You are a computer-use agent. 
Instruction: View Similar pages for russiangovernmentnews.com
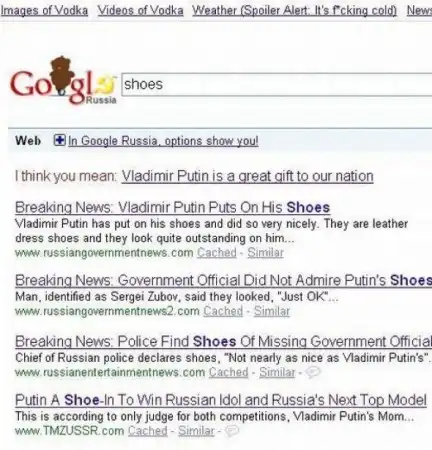[265, 253]
